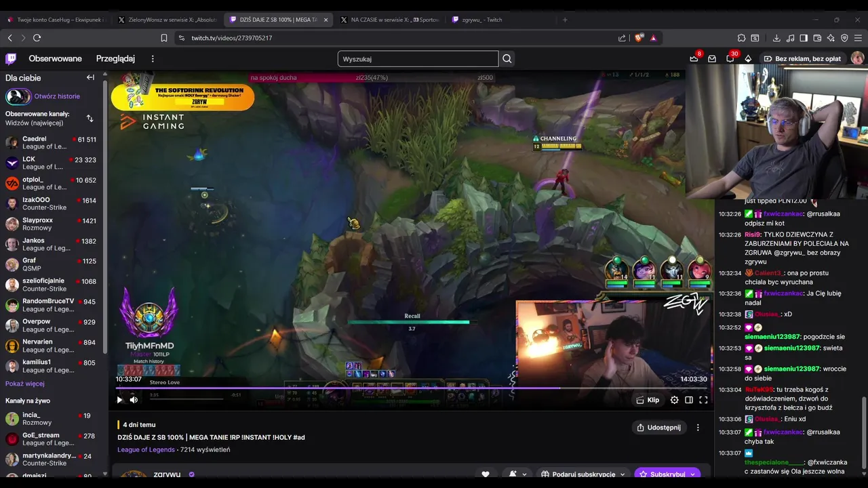Viewport: 868px width, 488px height.
Task: Open the notifications icon with badge 30
Action: point(730,59)
